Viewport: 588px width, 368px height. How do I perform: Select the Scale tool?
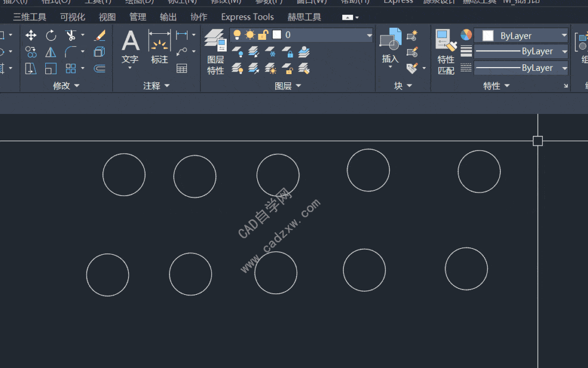click(51, 69)
